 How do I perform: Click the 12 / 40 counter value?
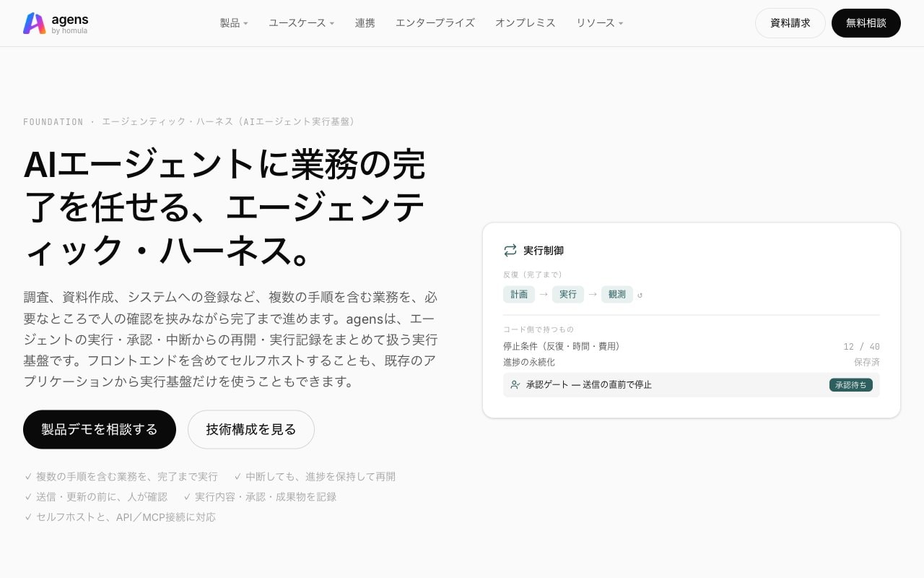pyautogui.click(x=861, y=347)
